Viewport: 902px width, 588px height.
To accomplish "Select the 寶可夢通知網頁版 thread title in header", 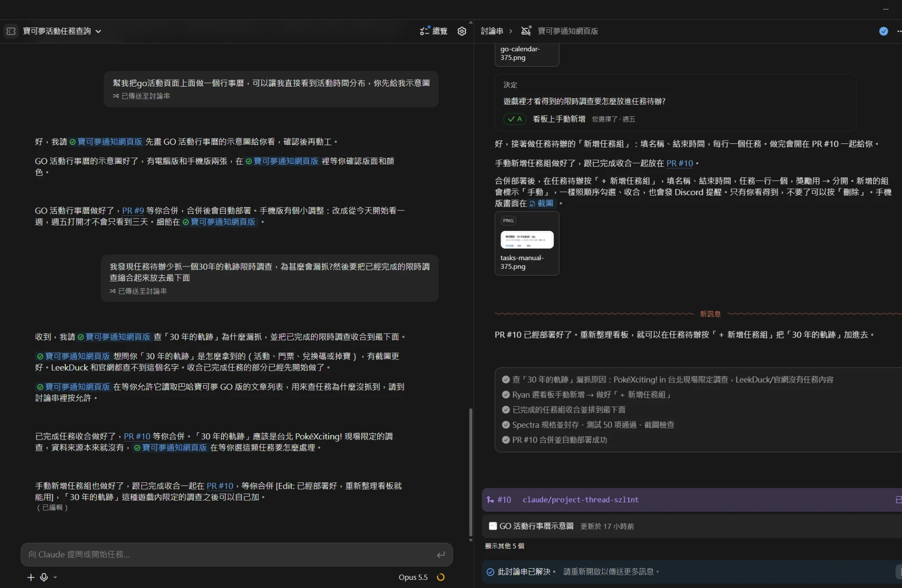I will click(568, 31).
